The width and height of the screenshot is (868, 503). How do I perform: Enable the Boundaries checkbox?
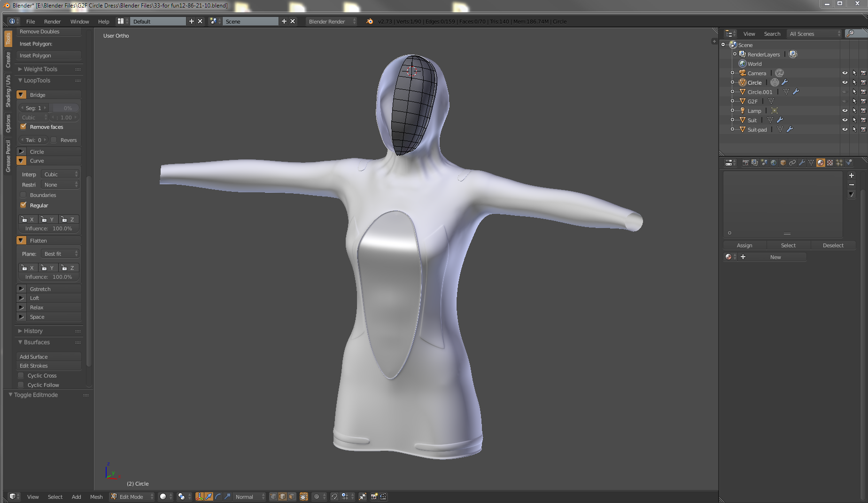23,195
